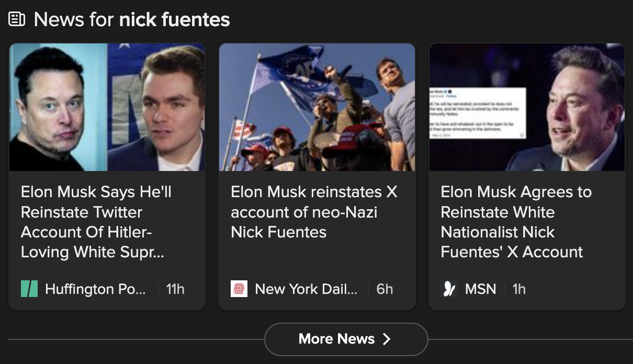Click the bold 'nick fuentes' search term
This screenshot has height=364, width=633.
pos(174,20)
